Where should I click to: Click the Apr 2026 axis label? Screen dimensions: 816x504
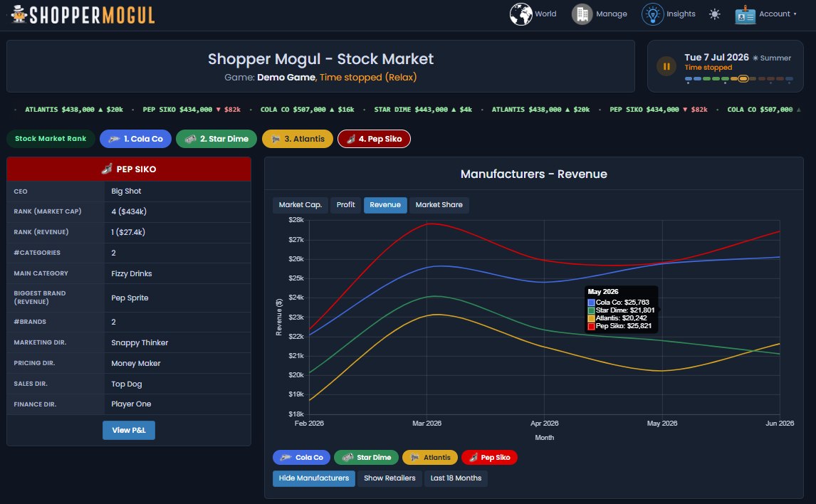(544, 424)
